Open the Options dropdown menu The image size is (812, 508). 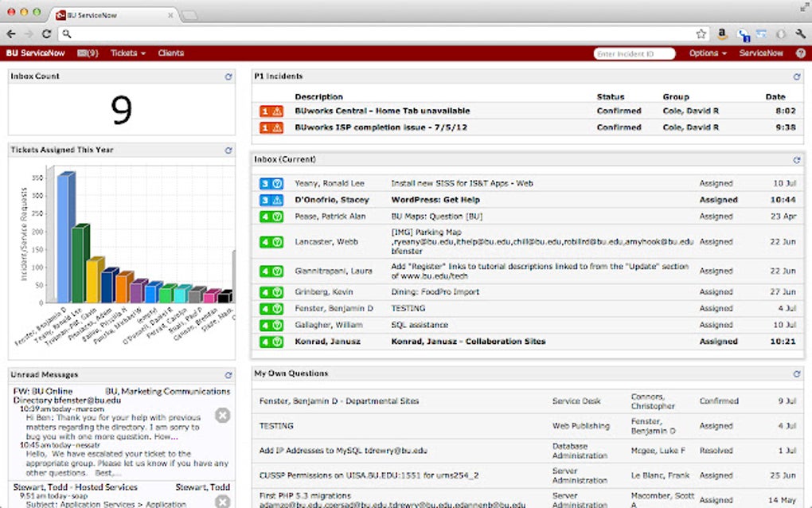pyautogui.click(x=705, y=53)
